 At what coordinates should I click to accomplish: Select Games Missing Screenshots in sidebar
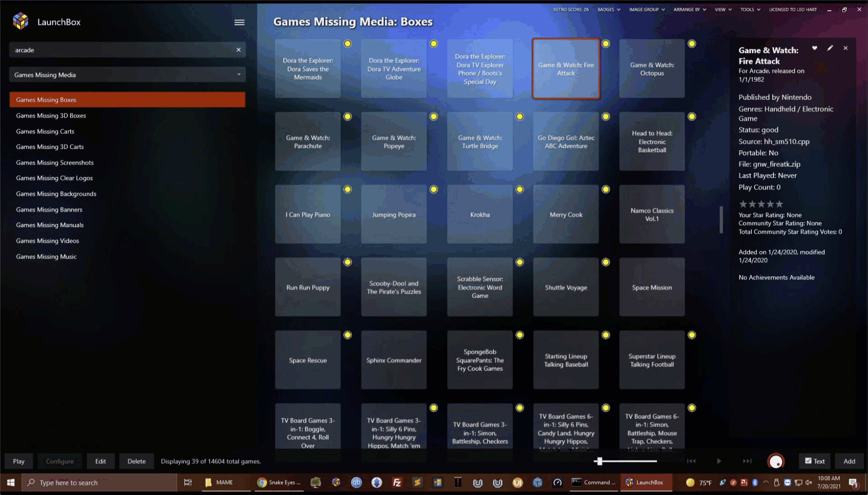55,163
